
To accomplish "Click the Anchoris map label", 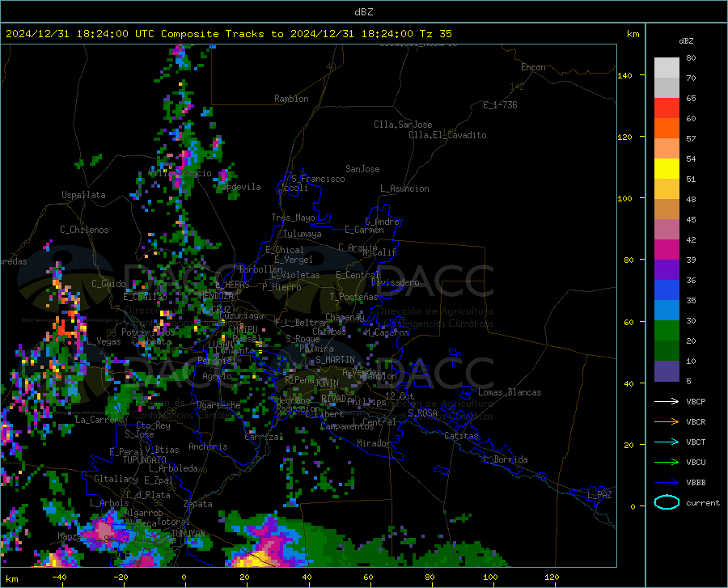I will click(208, 446).
